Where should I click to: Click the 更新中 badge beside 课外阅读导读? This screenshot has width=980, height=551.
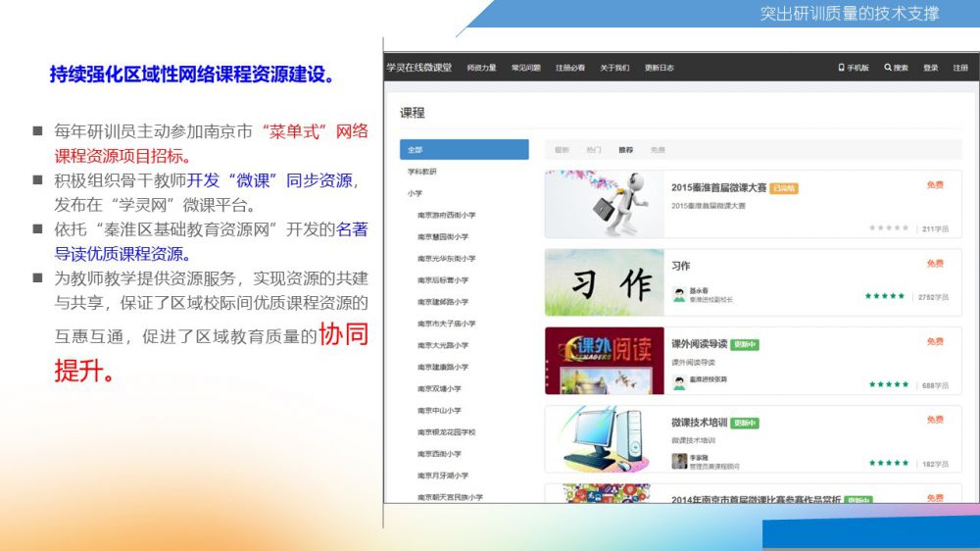coord(745,344)
